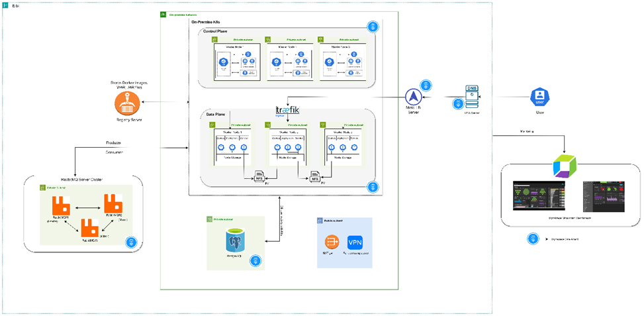
Task: Click the orange NAT gateway icon
Action: point(331,242)
